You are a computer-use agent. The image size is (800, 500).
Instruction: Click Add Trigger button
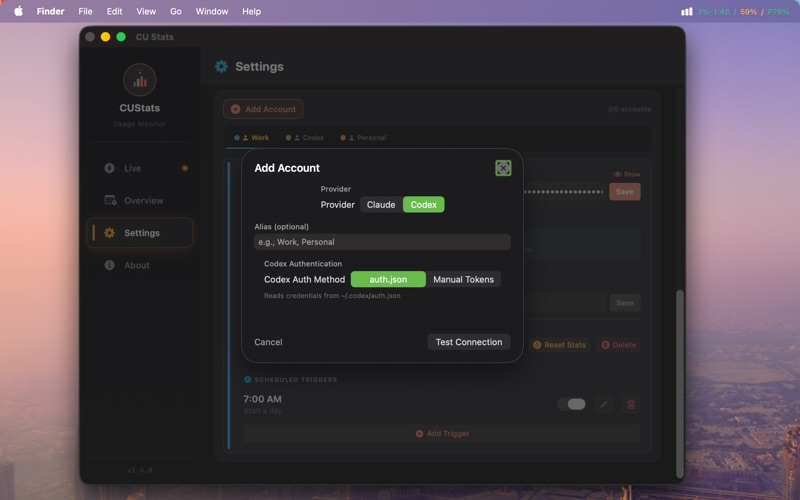tap(442, 434)
